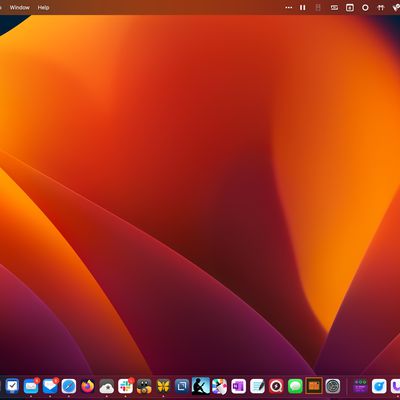Launch Microsoft OneNote from the Dock
400x400 pixels.
[x=239, y=386]
